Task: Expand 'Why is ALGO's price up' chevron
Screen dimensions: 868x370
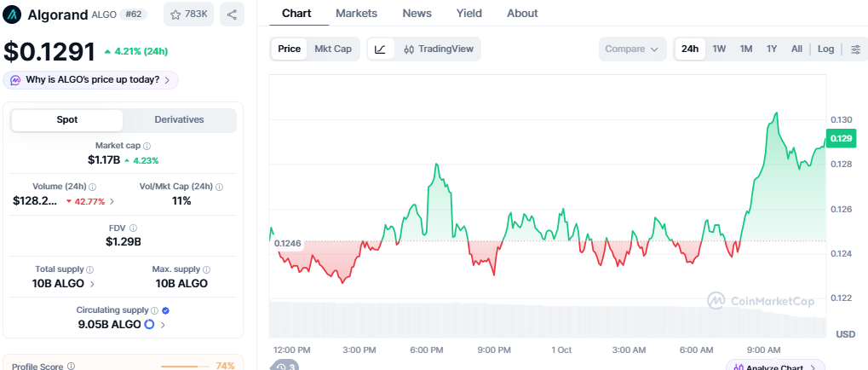Action: point(167,80)
